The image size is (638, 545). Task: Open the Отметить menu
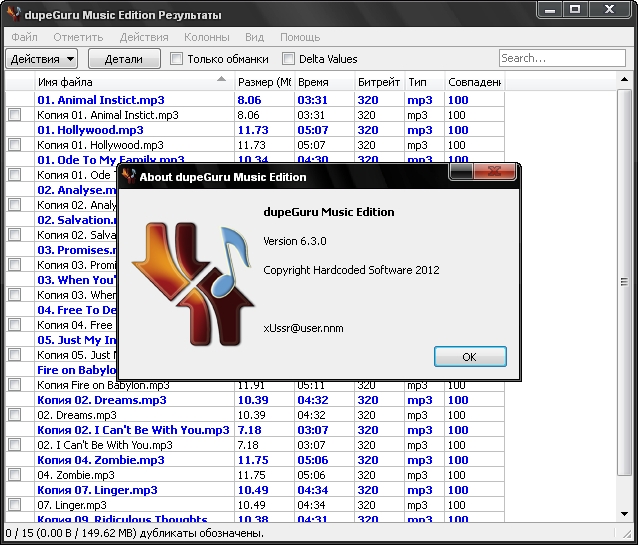coord(78,37)
